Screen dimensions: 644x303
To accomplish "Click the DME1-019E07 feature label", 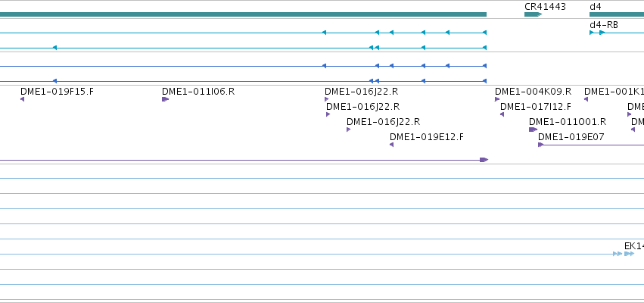I will point(571,137).
